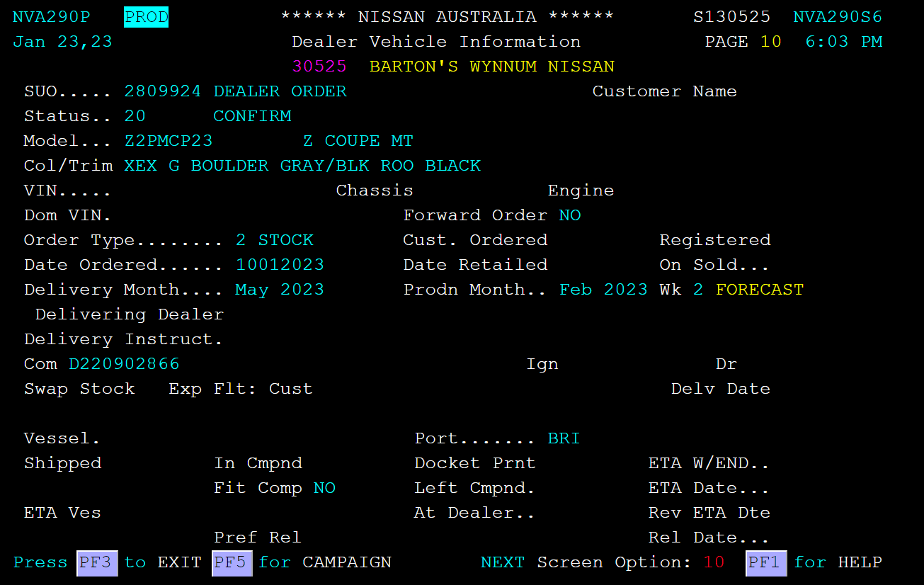Click the BOULDER GRAY/BLK ROO BLACK description

(336, 166)
